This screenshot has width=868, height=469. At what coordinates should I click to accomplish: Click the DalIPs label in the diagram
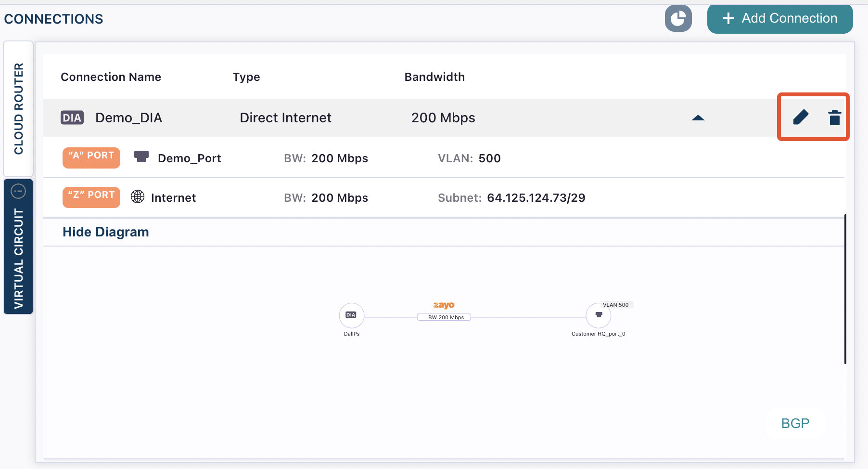(x=351, y=334)
